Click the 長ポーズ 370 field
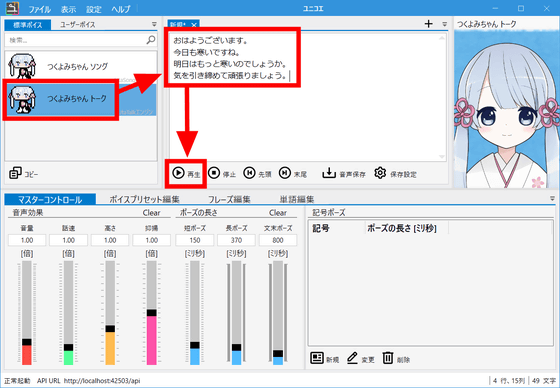The height and width of the screenshot is (388, 560). 236,240
